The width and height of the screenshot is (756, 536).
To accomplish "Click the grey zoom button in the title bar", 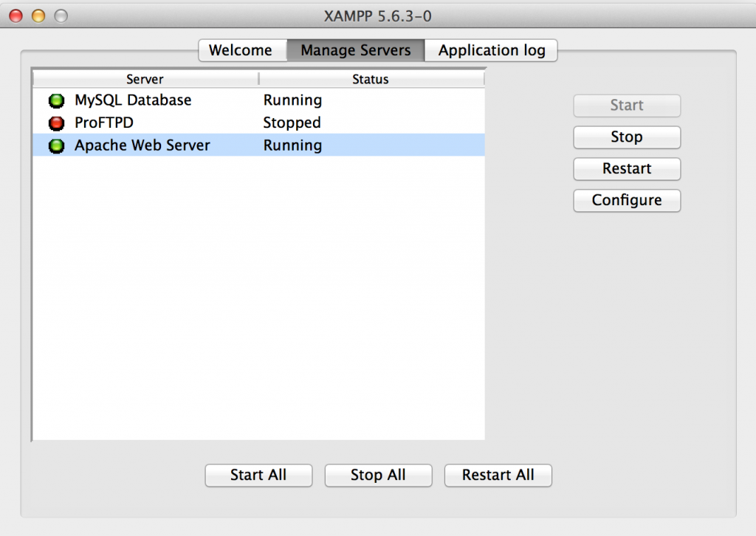I will pos(61,16).
